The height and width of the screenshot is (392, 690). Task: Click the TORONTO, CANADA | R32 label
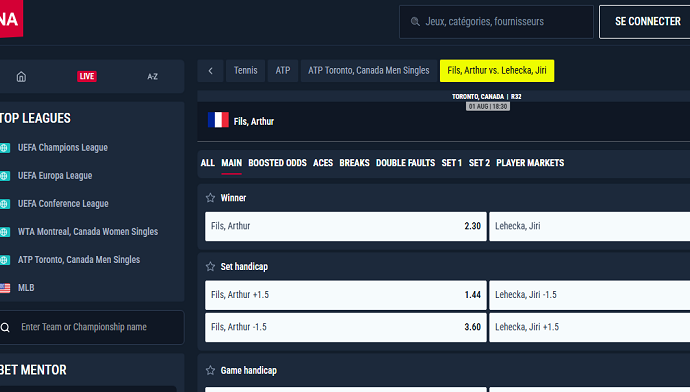coord(487,96)
